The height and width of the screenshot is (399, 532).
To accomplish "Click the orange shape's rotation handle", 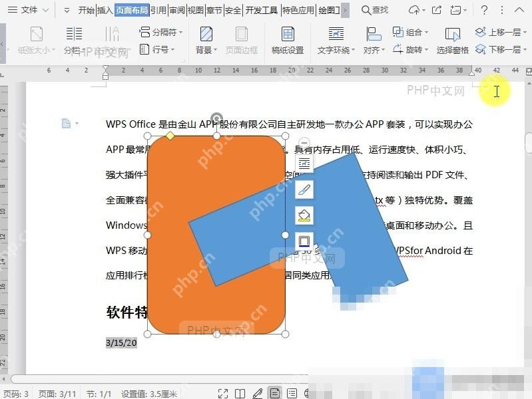I will tap(216, 118).
